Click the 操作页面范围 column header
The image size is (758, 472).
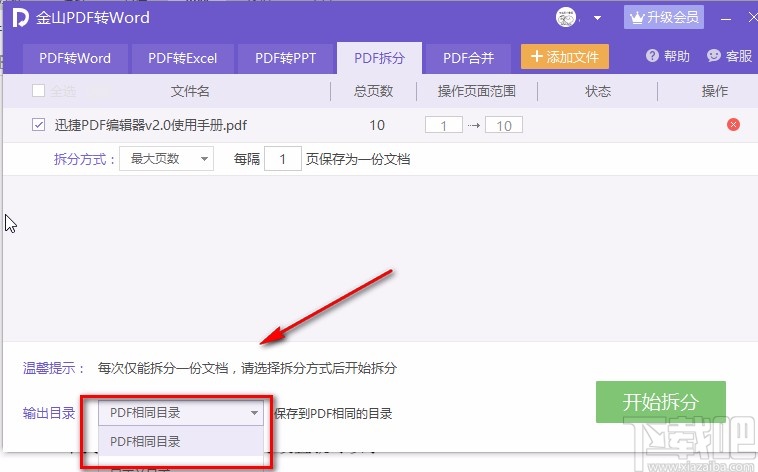pyautogui.click(x=477, y=91)
